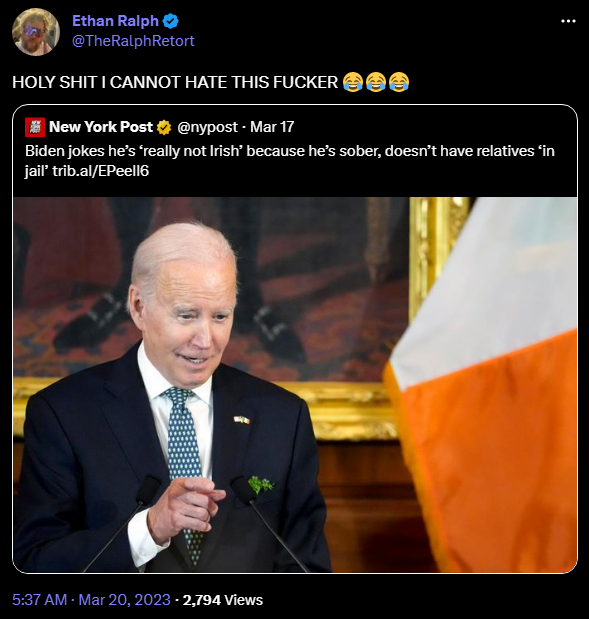Click the last laughing-crying emoji
This screenshot has width=589, height=619.
point(399,83)
